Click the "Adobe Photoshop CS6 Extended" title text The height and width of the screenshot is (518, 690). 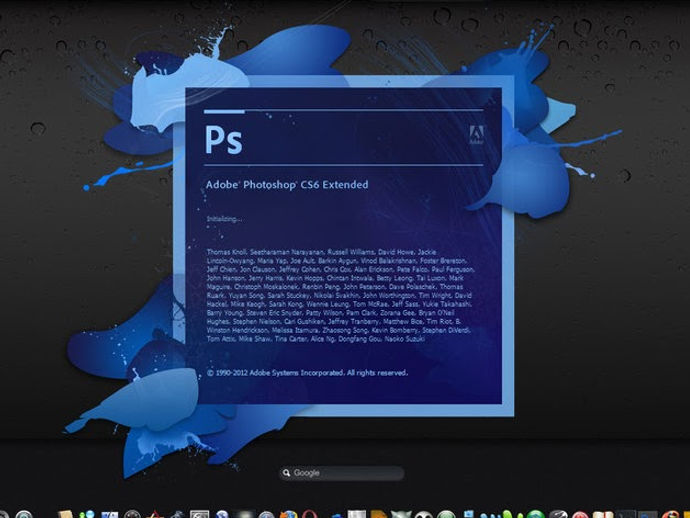(x=287, y=185)
